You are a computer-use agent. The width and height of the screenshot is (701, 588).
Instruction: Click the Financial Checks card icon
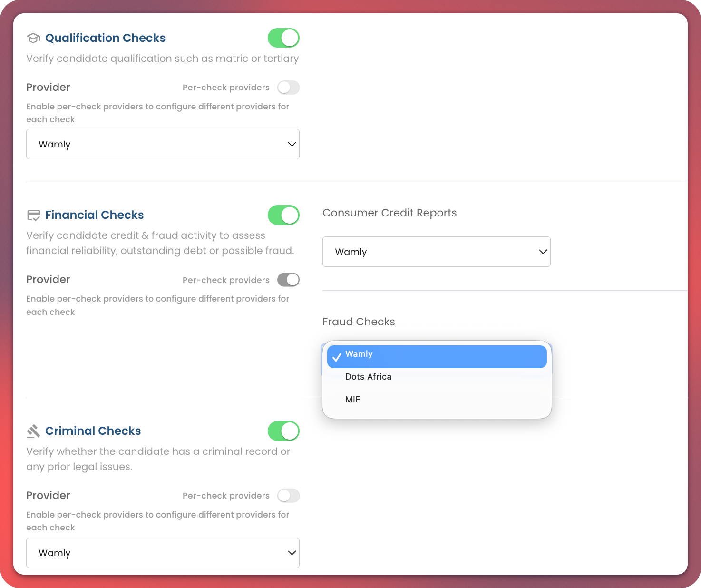tap(33, 216)
